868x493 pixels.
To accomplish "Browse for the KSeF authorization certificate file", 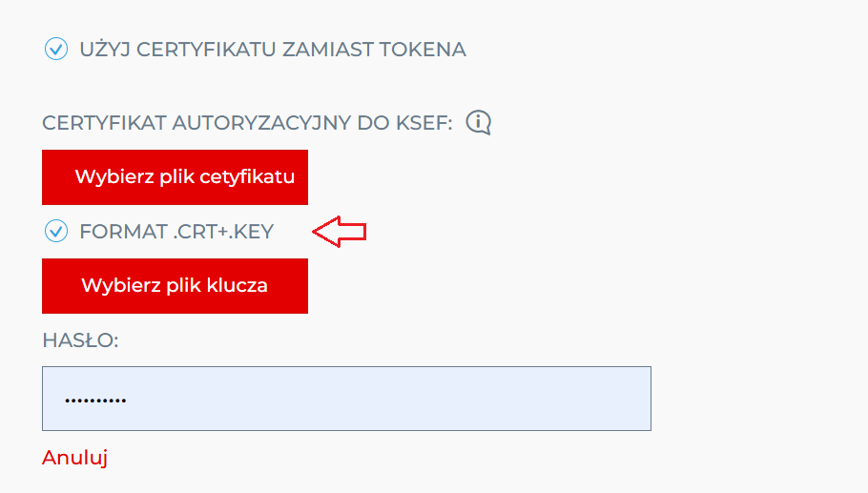I will click(x=175, y=177).
